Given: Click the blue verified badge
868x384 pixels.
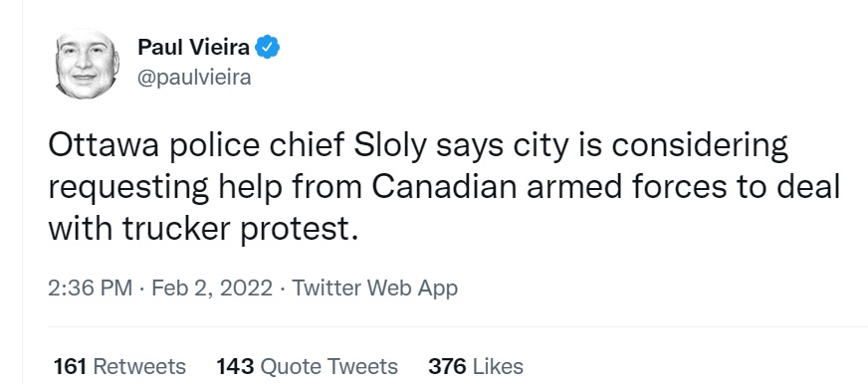Looking at the screenshot, I should click(x=268, y=47).
